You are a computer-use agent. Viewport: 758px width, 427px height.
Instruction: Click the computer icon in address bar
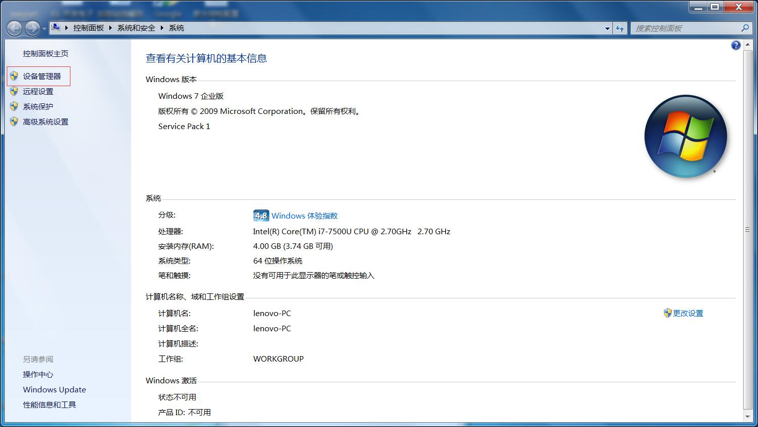click(x=56, y=28)
